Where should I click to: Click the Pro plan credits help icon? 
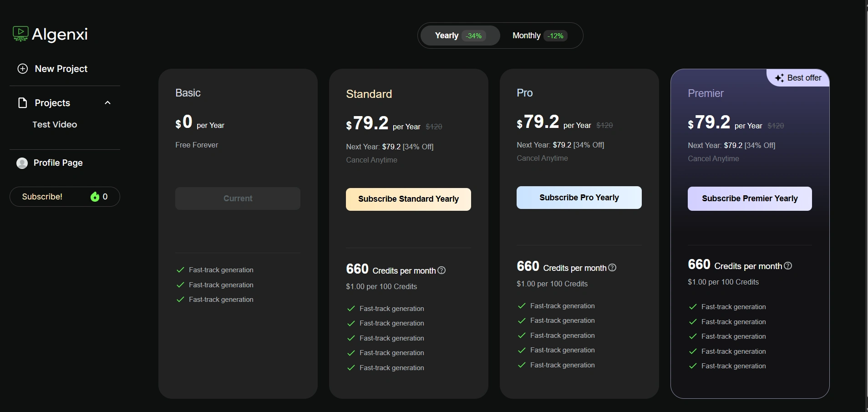tap(612, 268)
